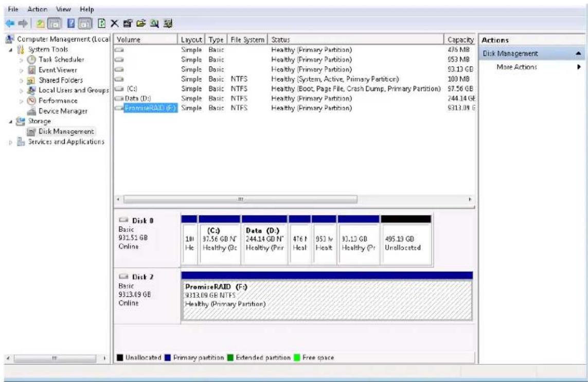Click the console tree horizontal scrollbar thumb
This screenshot has width=588, height=382.
[55, 358]
